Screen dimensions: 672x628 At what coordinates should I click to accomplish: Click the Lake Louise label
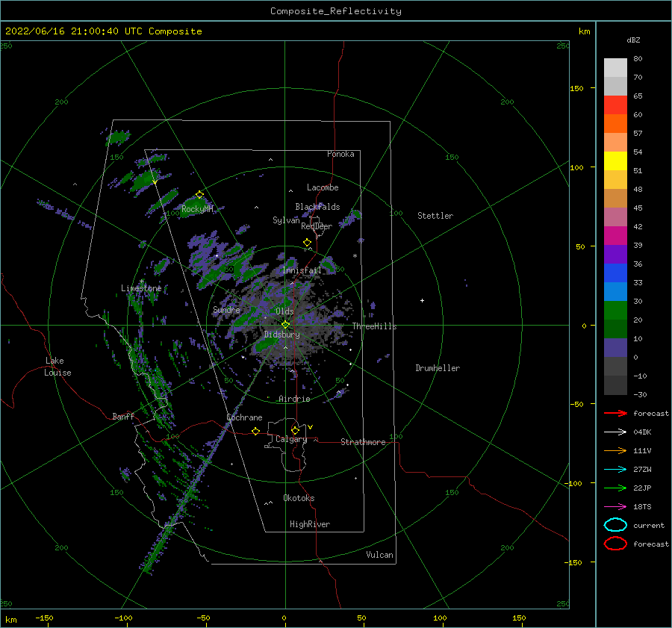tap(57, 367)
